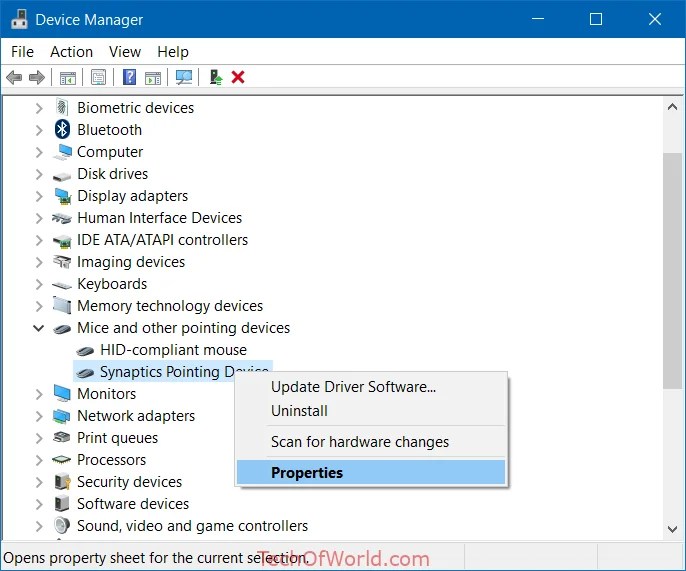This screenshot has width=686, height=571.
Task: Select Memory technology devices label
Action: (170, 305)
